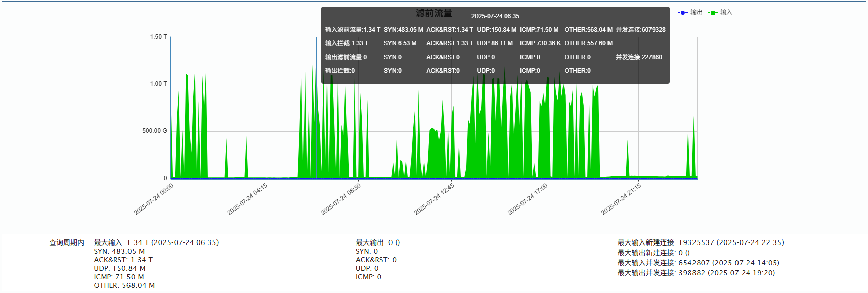Toggle the 输入 series legend label

pyautogui.click(x=726, y=12)
